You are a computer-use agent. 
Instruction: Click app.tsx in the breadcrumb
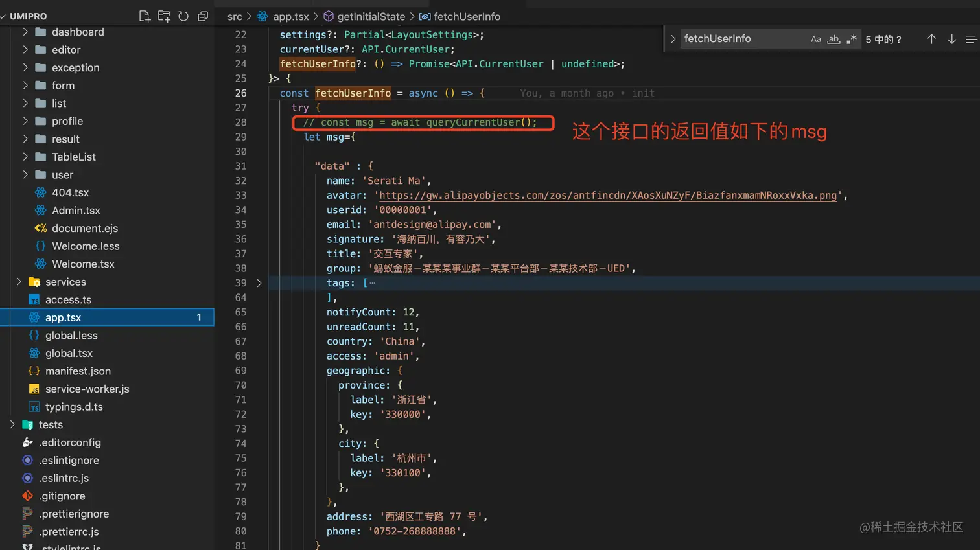click(290, 17)
